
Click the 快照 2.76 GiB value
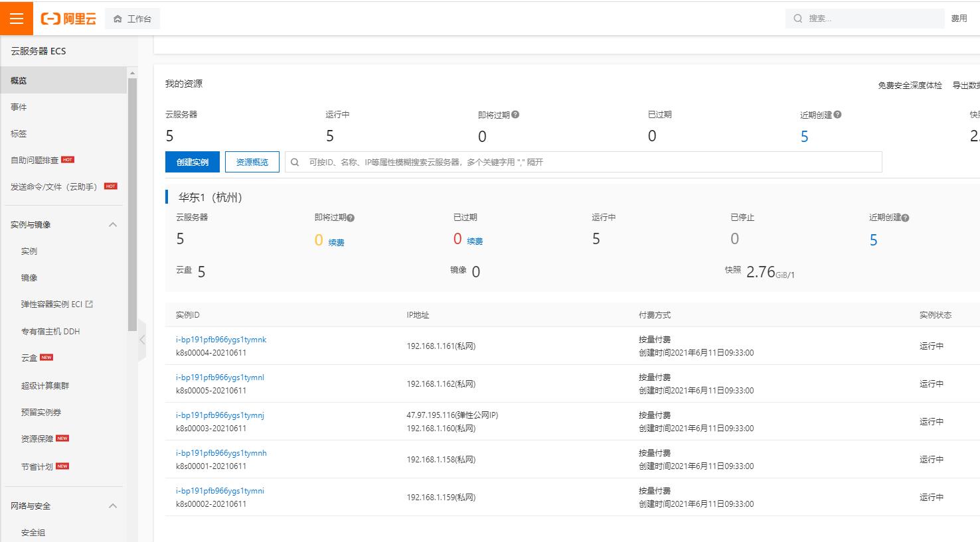point(770,272)
